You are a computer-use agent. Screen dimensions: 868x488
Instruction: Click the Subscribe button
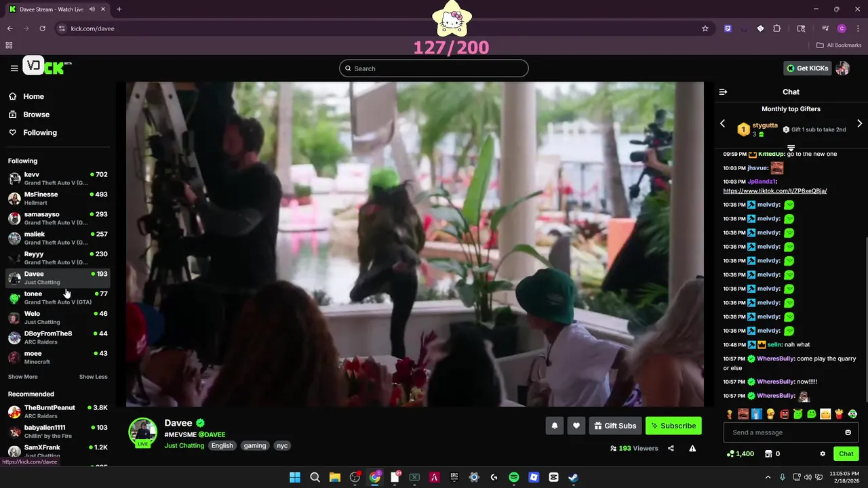[x=673, y=426]
